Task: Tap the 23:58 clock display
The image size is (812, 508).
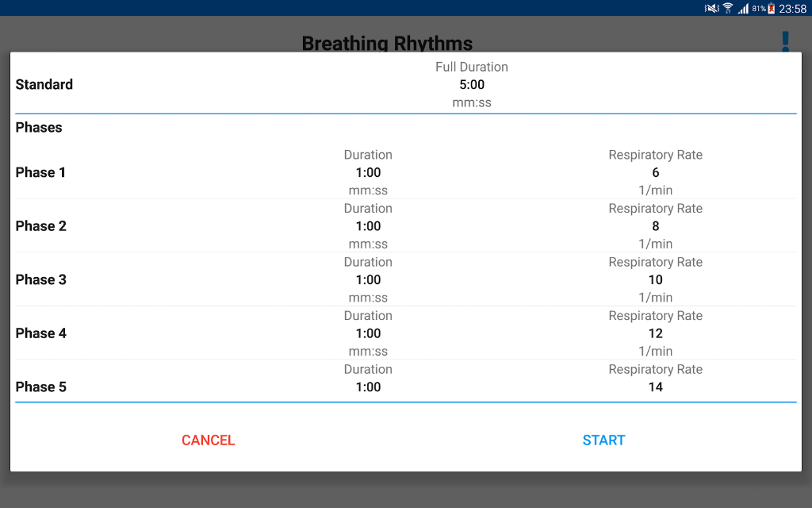Action: [x=793, y=8]
